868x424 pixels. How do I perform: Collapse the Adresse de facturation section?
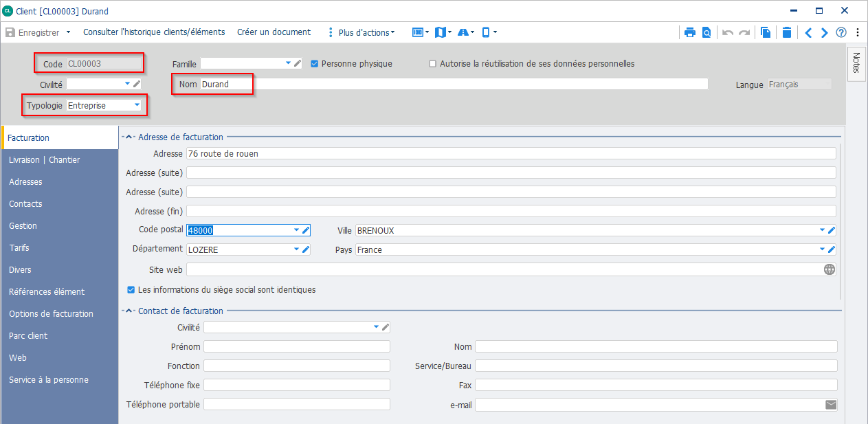pos(129,137)
